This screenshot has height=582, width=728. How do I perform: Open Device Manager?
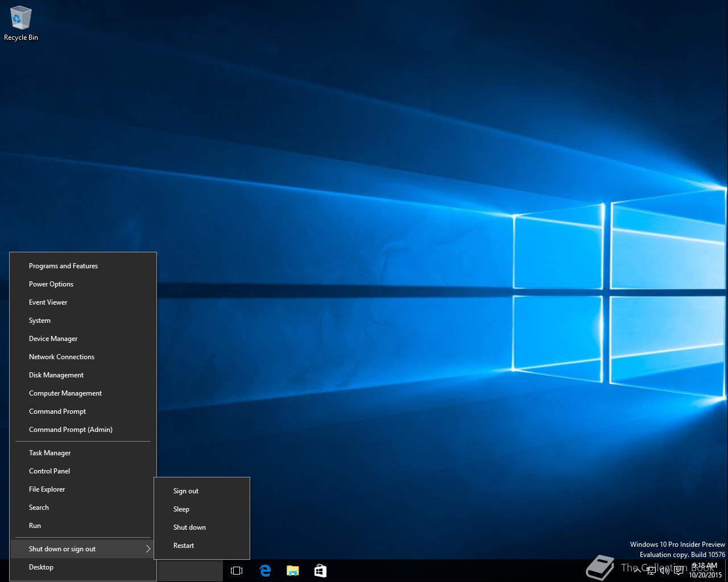point(83,339)
